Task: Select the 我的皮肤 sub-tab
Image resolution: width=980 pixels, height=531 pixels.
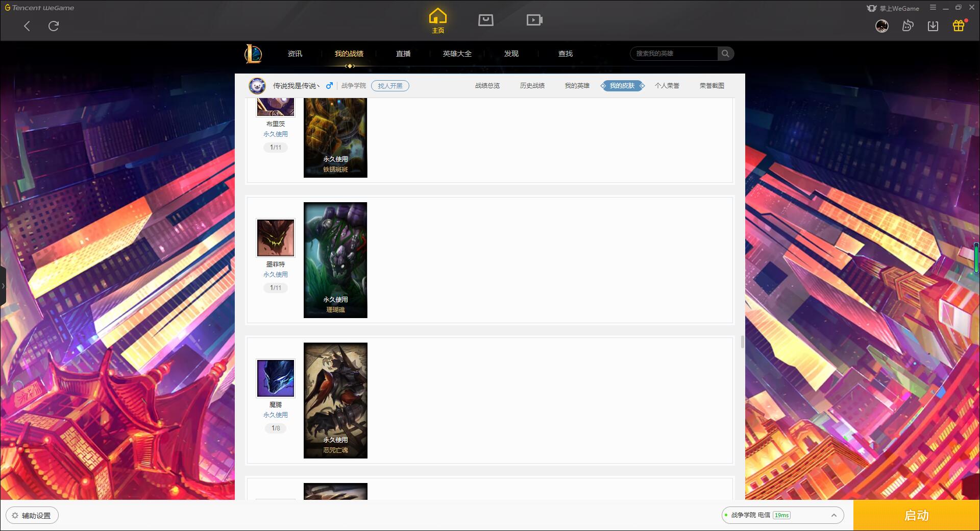Action: (622, 86)
